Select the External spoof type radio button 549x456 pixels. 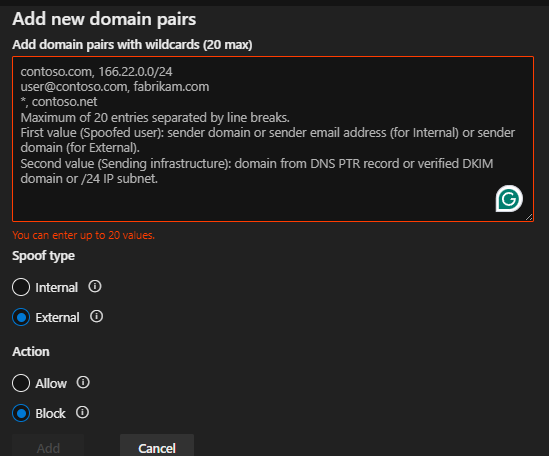pyautogui.click(x=21, y=317)
